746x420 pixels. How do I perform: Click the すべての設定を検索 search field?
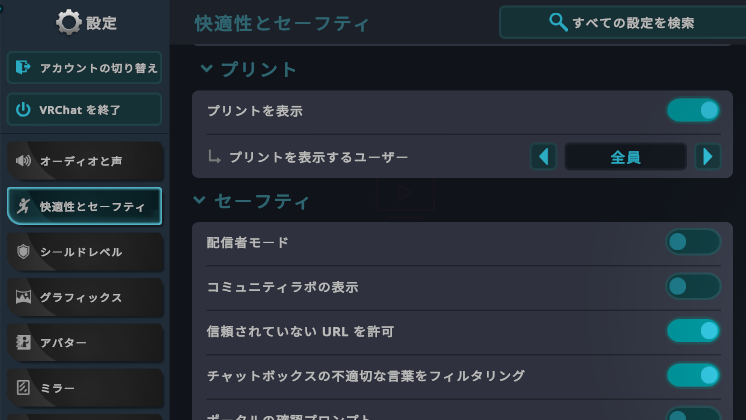click(622, 22)
